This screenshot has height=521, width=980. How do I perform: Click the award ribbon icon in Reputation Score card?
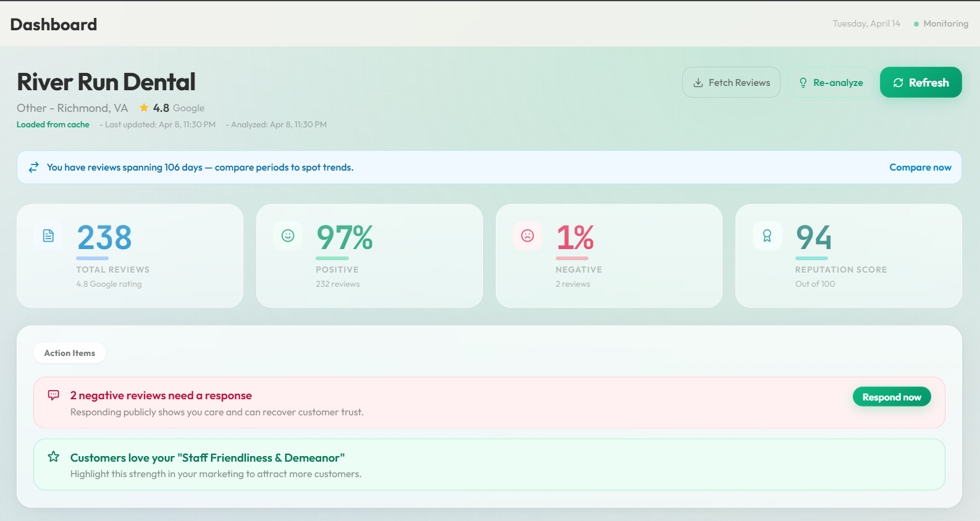pos(767,235)
